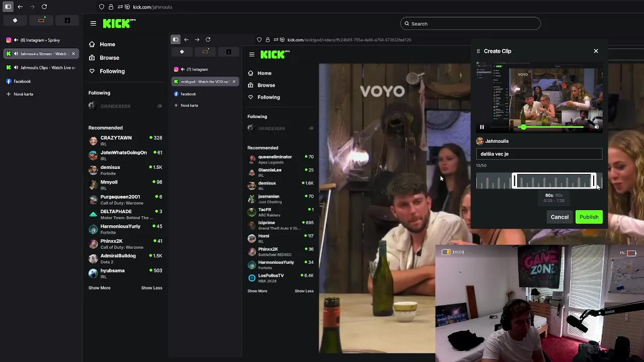The image size is (644, 362).
Task: Click the padlock site security icon
Action: pos(111,7)
